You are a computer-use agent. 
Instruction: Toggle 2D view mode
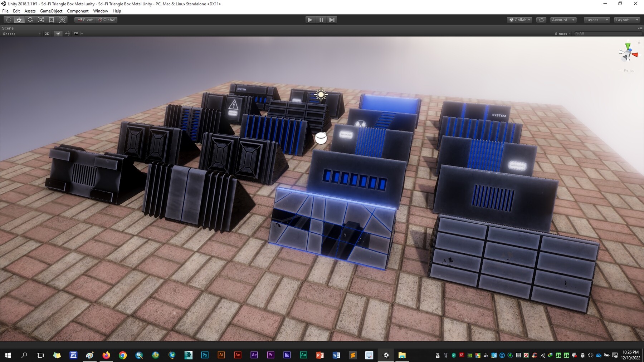[47, 33]
